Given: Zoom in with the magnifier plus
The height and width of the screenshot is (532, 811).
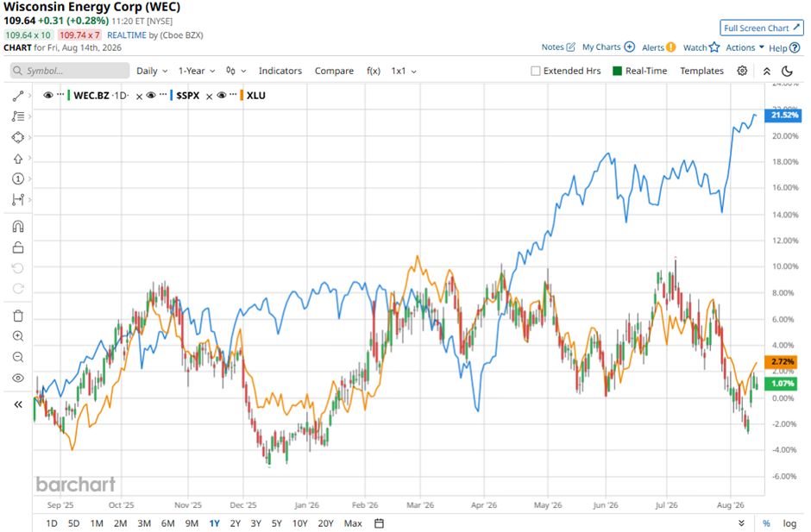Looking at the screenshot, I should click(x=18, y=336).
